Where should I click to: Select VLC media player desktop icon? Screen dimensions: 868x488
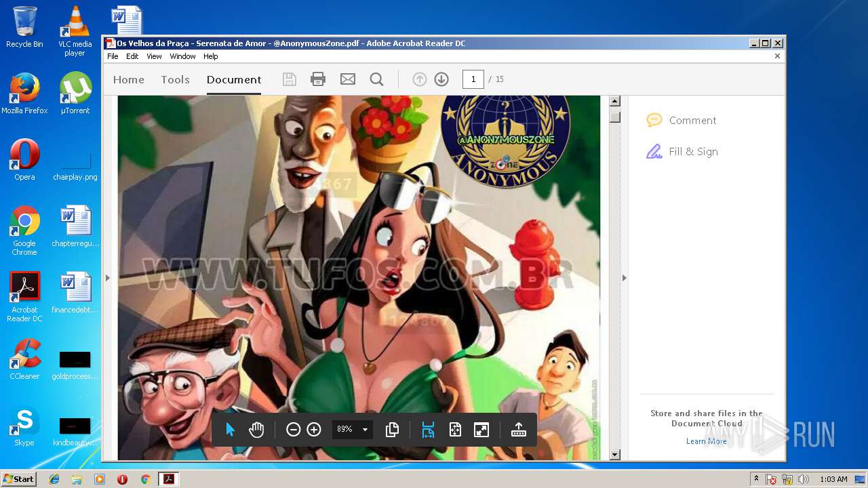(x=75, y=30)
